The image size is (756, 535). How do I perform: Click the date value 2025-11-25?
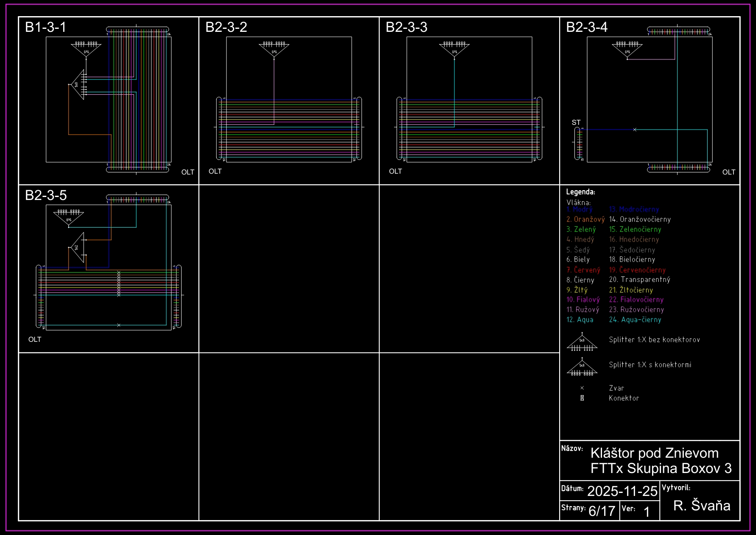pyautogui.click(x=622, y=491)
